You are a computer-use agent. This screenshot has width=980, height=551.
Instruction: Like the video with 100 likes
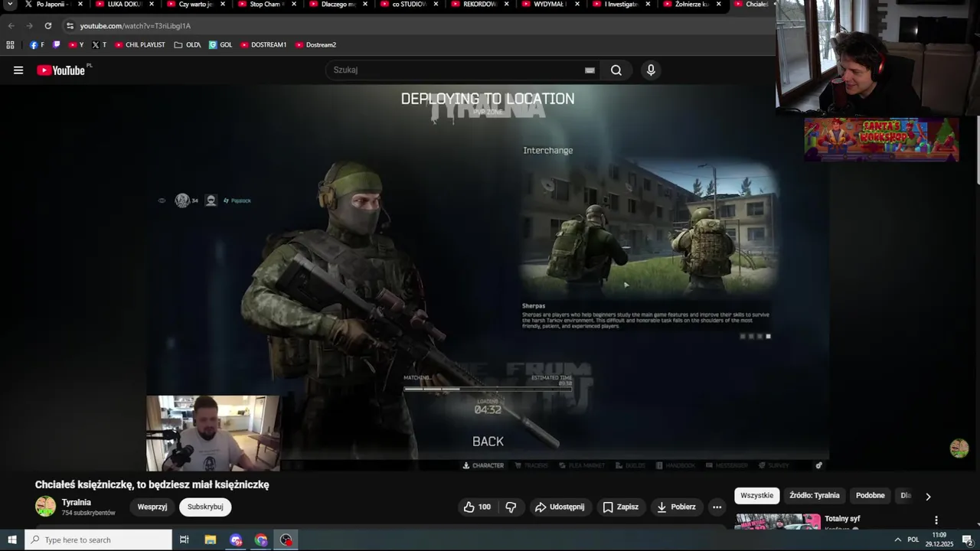[x=477, y=507]
